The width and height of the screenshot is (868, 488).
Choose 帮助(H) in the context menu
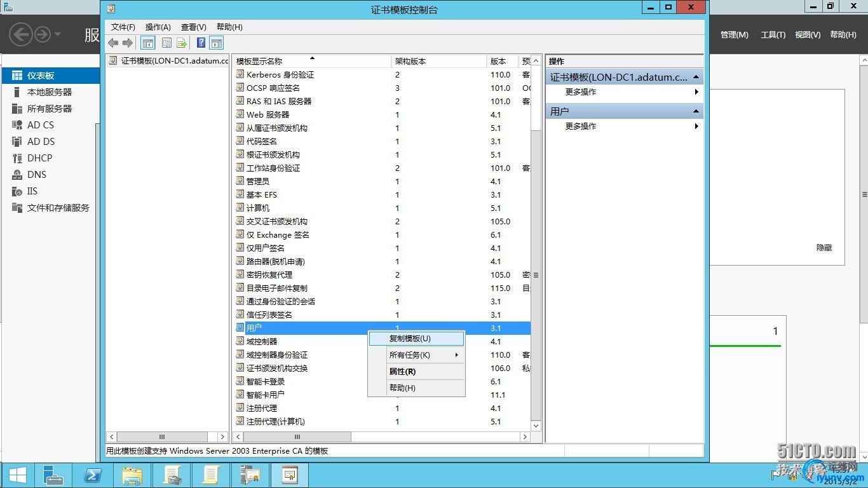417,388
